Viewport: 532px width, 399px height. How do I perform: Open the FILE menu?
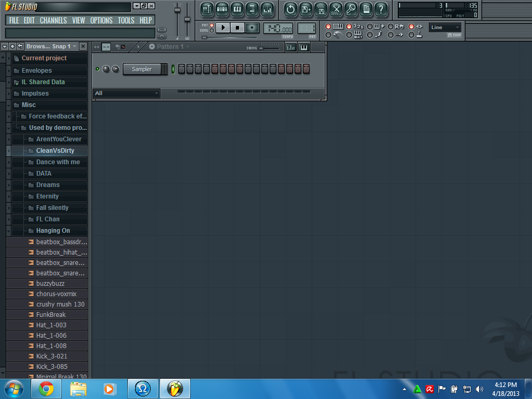pyautogui.click(x=14, y=20)
